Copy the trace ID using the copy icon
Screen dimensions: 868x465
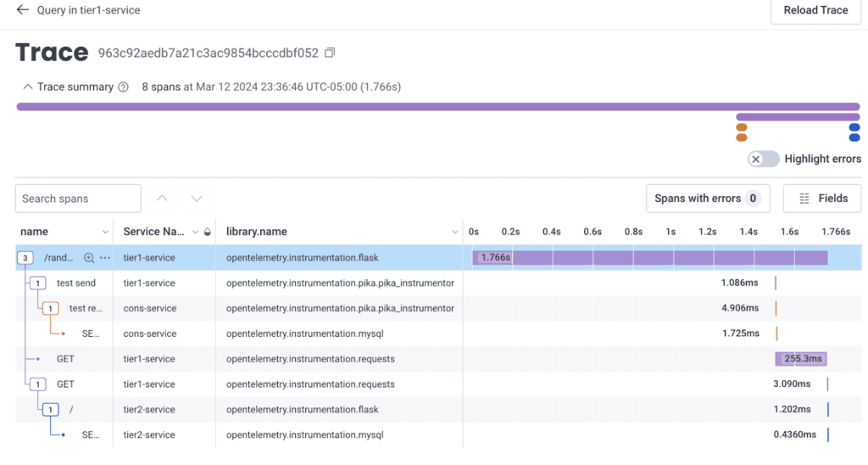(330, 53)
